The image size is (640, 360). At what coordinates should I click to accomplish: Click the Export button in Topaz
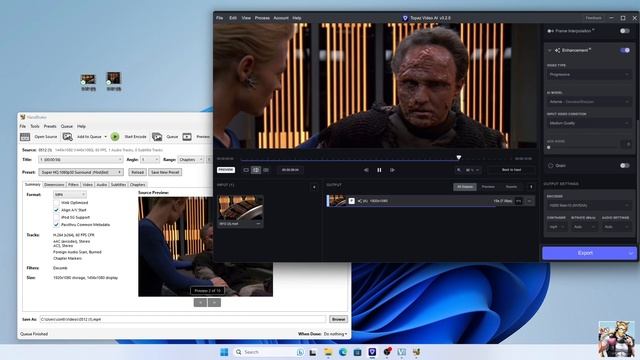585,253
